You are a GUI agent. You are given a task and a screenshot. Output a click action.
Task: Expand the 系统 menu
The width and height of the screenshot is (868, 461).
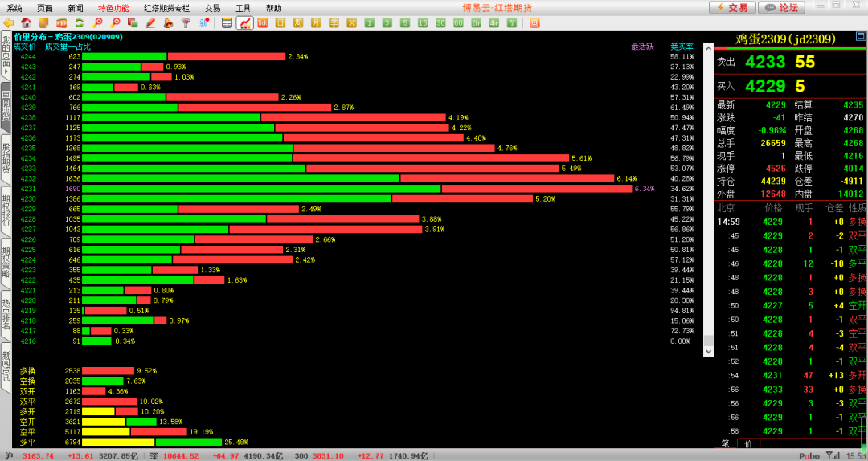click(14, 7)
